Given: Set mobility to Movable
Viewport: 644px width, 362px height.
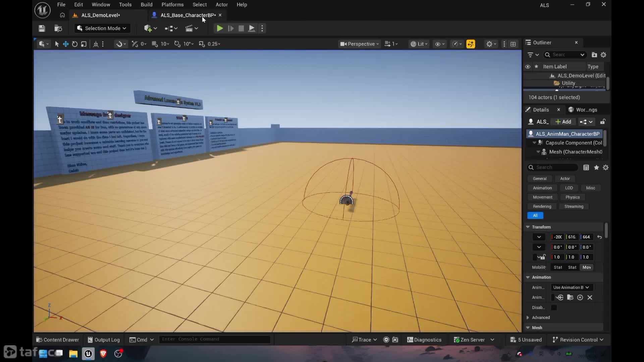Looking at the screenshot, I should 587,267.
